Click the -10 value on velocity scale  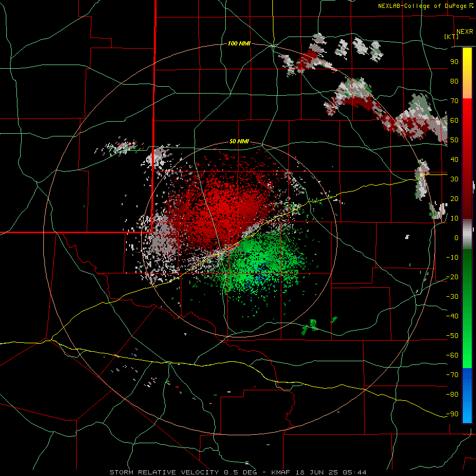(452, 258)
